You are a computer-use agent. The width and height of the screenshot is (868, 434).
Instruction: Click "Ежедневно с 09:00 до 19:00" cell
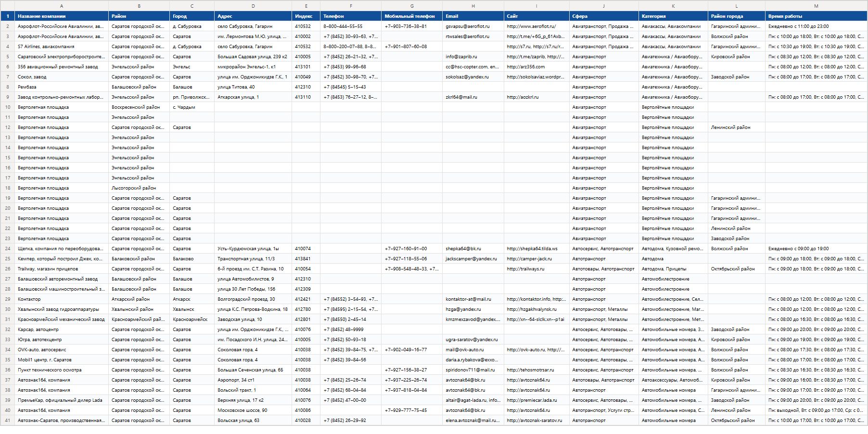point(816,249)
